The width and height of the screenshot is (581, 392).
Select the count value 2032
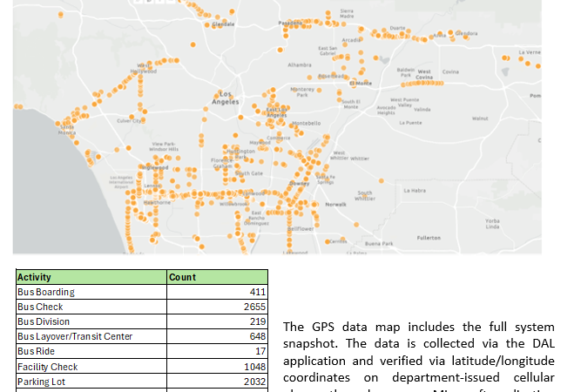pyautogui.click(x=253, y=382)
